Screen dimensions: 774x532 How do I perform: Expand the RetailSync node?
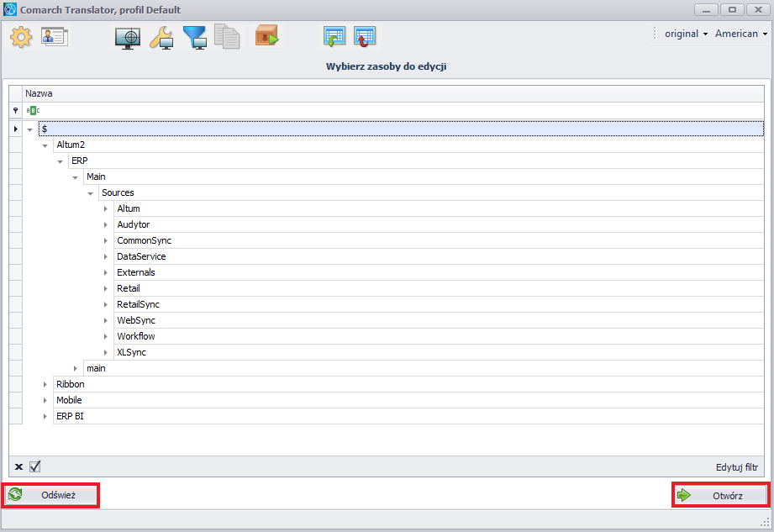point(105,305)
